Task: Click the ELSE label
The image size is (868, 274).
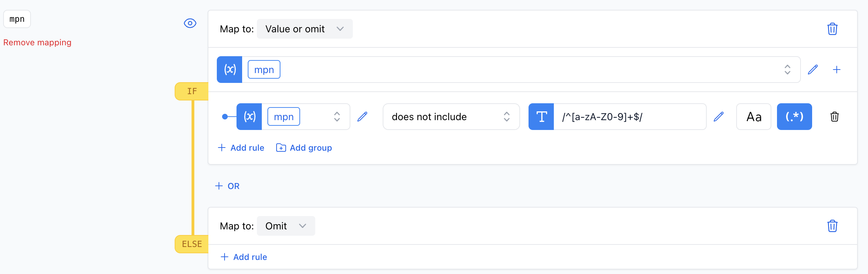Action: 192,244
